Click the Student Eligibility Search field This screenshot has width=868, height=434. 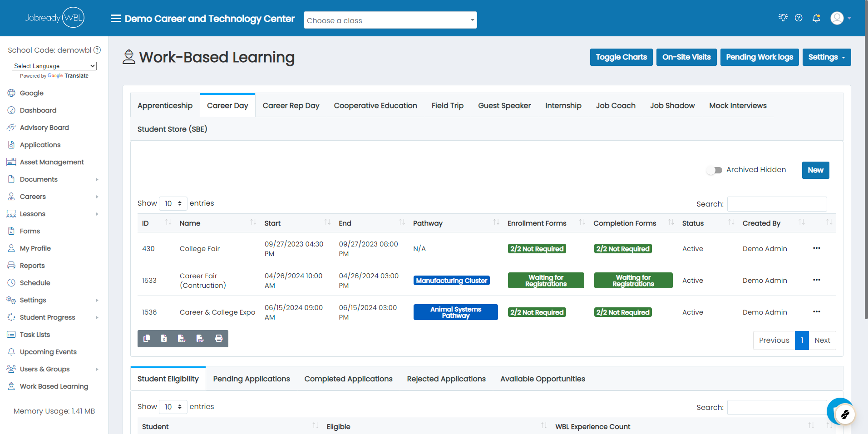coord(777,407)
